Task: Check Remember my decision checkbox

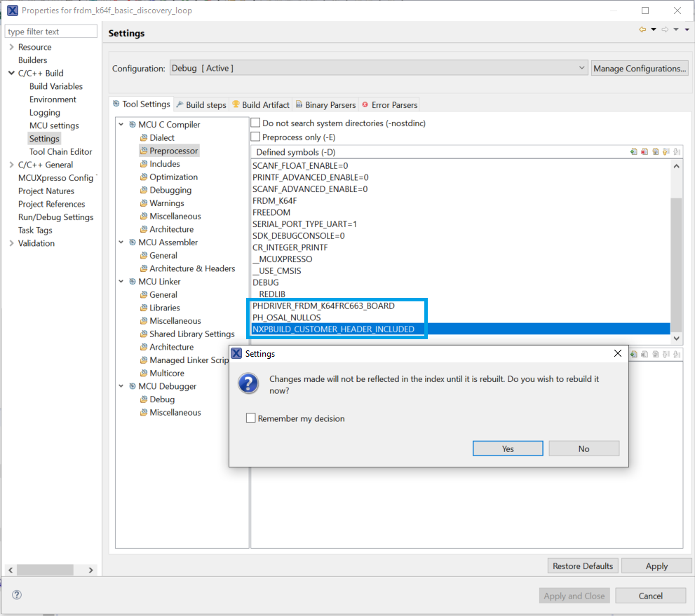Action: [x=251, y=418]
